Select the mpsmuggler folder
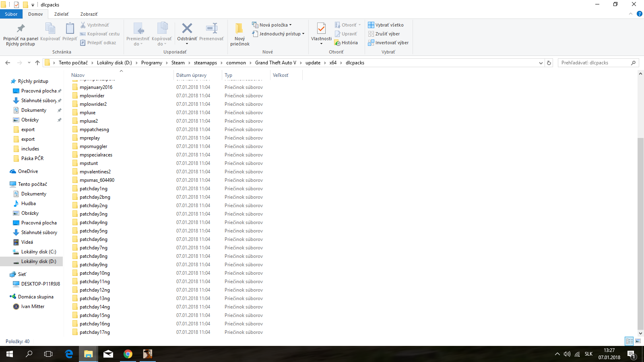Image resolution: width=644 pixels, height=362 pixels. tap(93, 146)
